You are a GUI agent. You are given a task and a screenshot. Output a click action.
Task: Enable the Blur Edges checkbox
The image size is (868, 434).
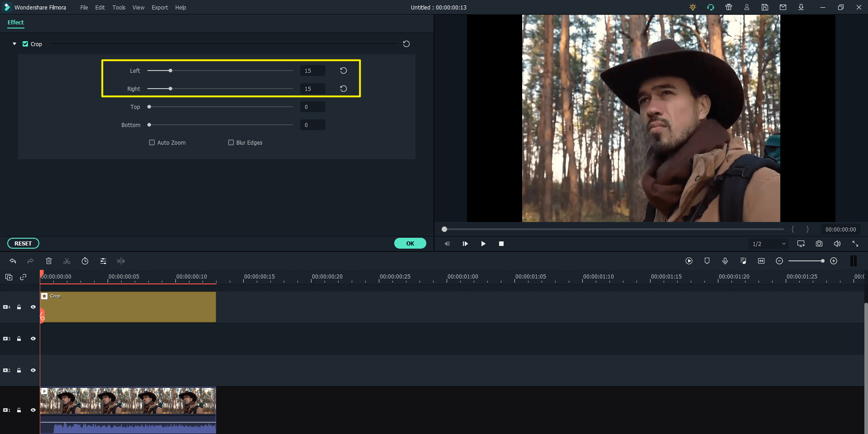[x=231, y=142]
